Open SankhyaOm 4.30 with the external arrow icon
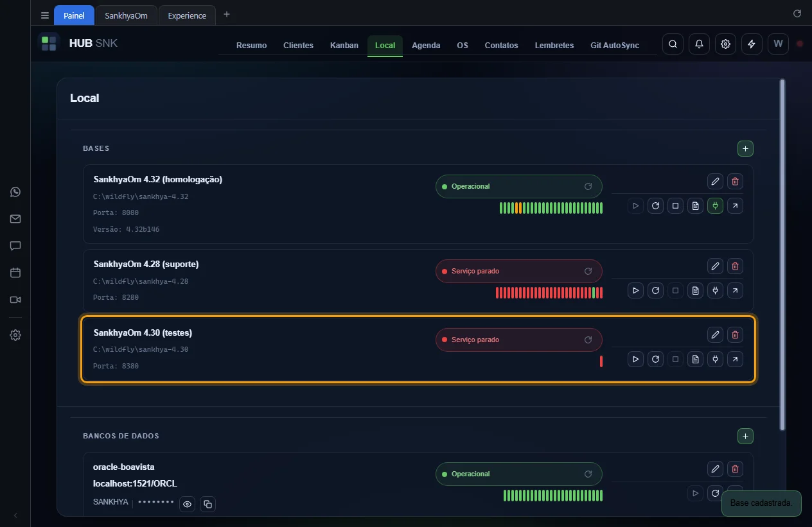This screenshot has width=812, height=527. click(735, 359)
